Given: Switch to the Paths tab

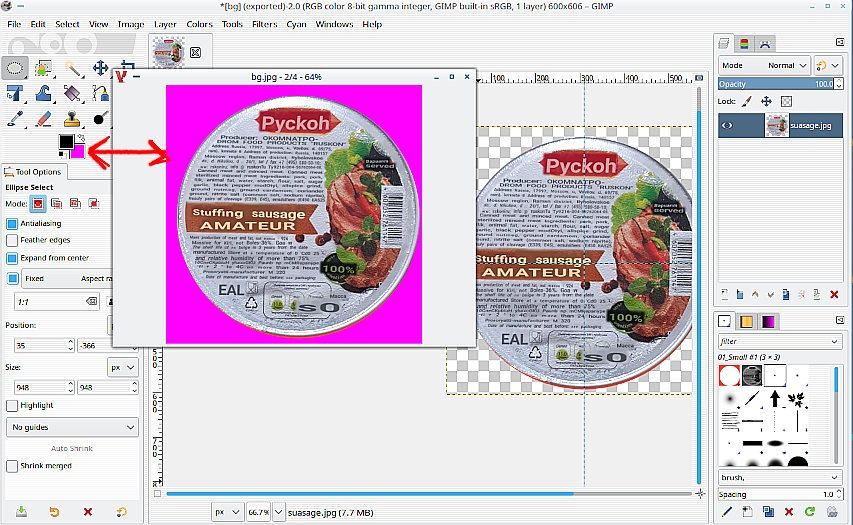Looking at the screenshot, I should [764, 44].
